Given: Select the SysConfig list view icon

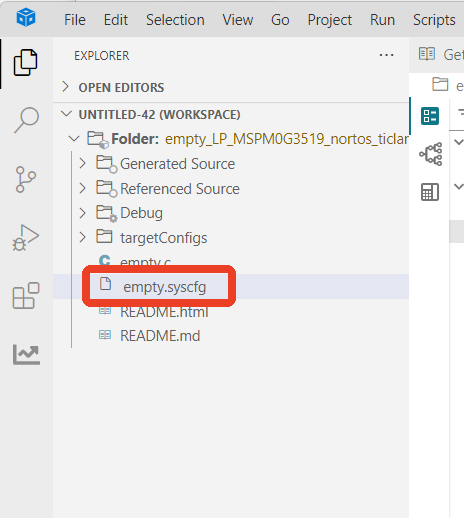Looking at the screenshot, I should (x=430, y=116).
